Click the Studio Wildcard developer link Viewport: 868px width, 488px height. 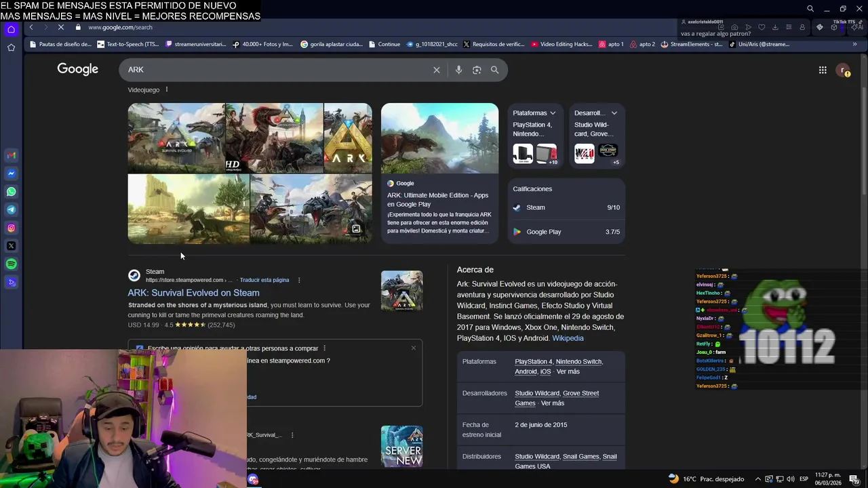[537, 393]
